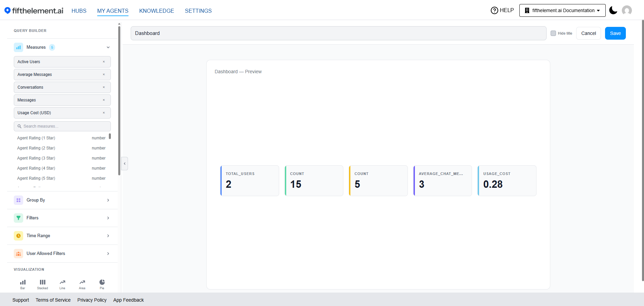Add Agent Rating (3 Star) measure
This screenshot has height=306, width=644.
click(x=61, y=158)
